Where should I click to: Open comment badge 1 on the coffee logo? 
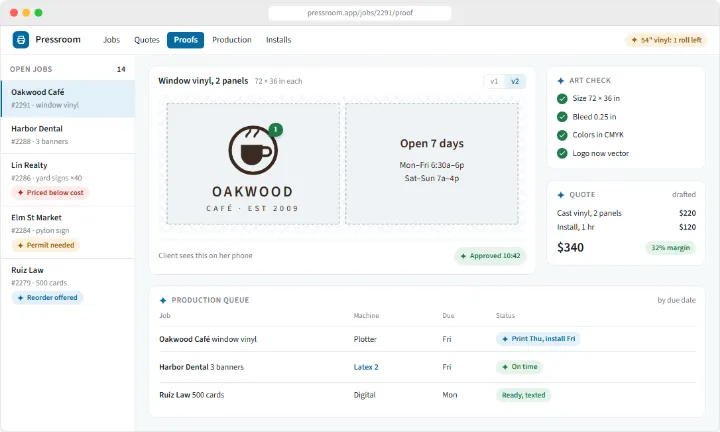pos(276,130)
